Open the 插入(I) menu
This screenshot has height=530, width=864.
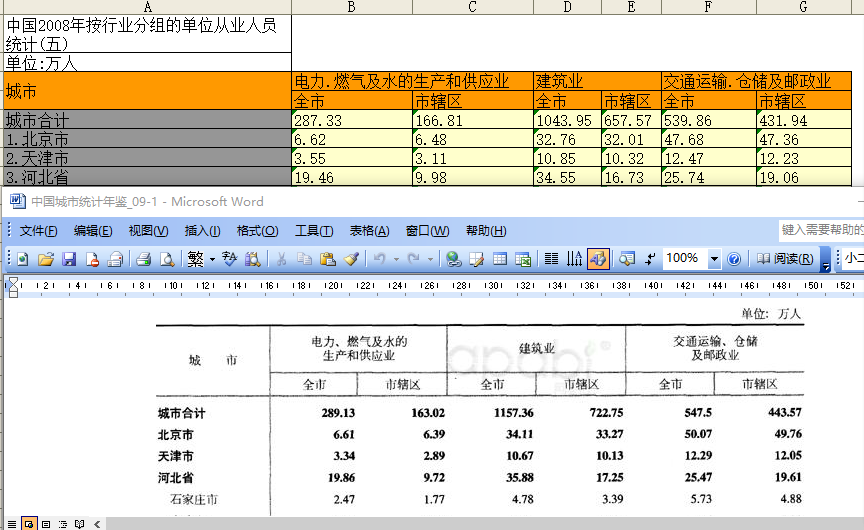(x=202, y=231)
